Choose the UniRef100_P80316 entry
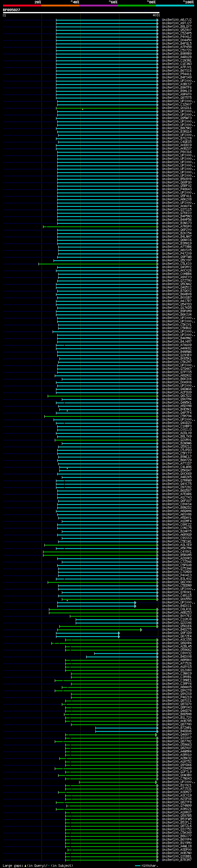Viewport: 197px width, 868px height. click(177, 152)
